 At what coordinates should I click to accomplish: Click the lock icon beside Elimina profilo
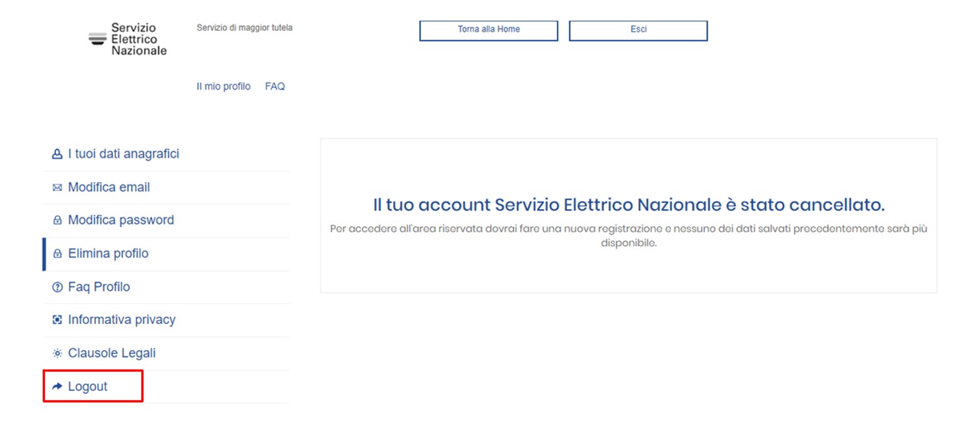coord(58,254)
